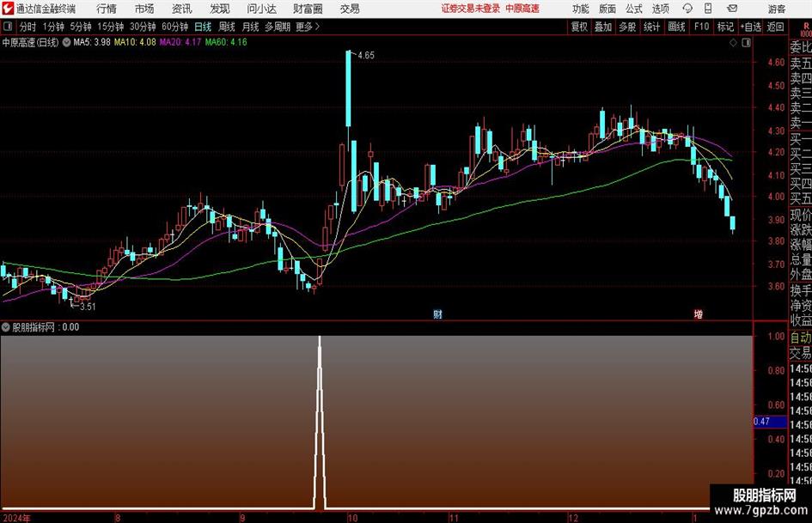Open the 功能 menu
This screenshot has height=523, width=812.
click(581, 9)
